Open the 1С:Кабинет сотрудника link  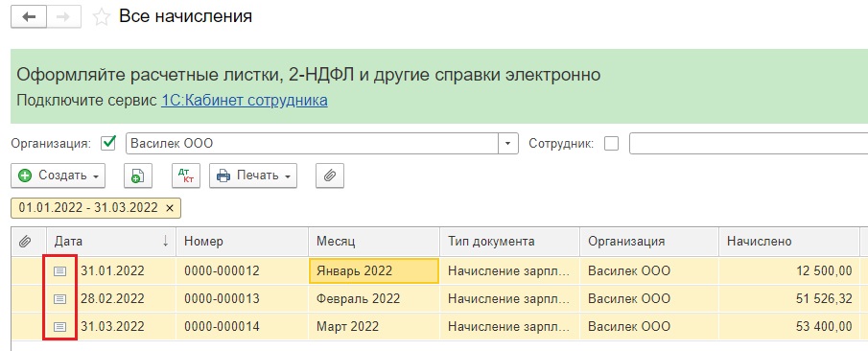pos(245,100)
